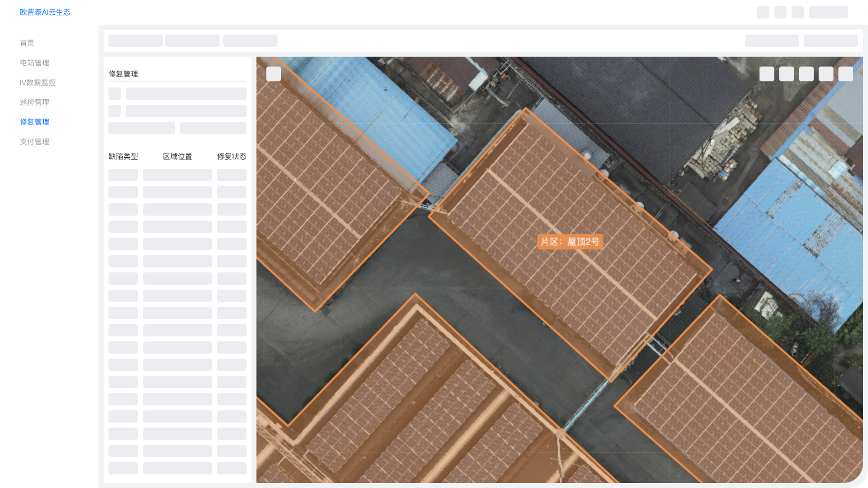Click the lone square button at map's top-left corner
This screenshot has height=488, width=868.
[274, 74]
